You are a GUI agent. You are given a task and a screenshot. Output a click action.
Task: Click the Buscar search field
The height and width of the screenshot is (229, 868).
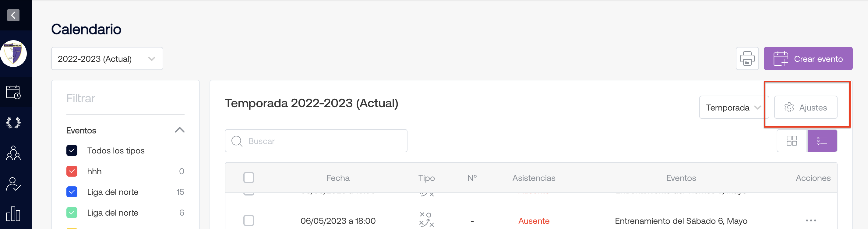tap(316, 141)
